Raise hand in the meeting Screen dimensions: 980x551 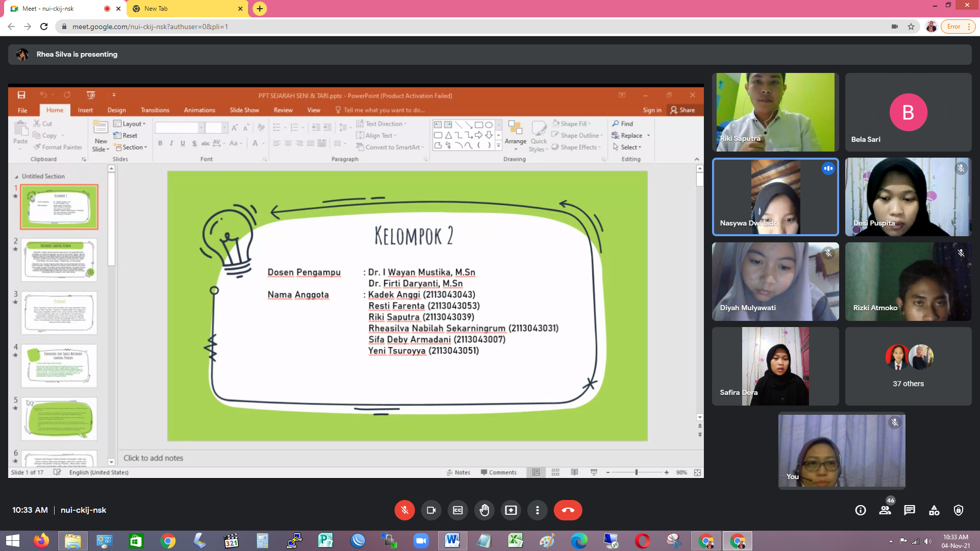click(x=484, y=510)
